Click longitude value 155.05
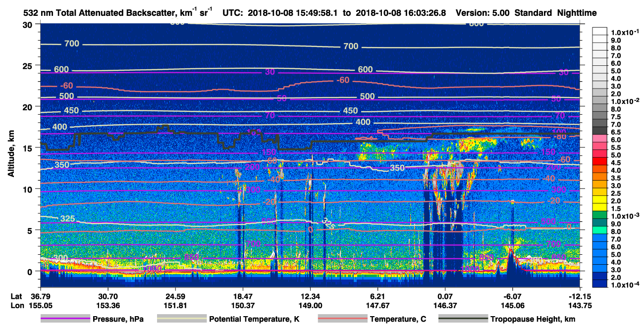 [40, 305]
